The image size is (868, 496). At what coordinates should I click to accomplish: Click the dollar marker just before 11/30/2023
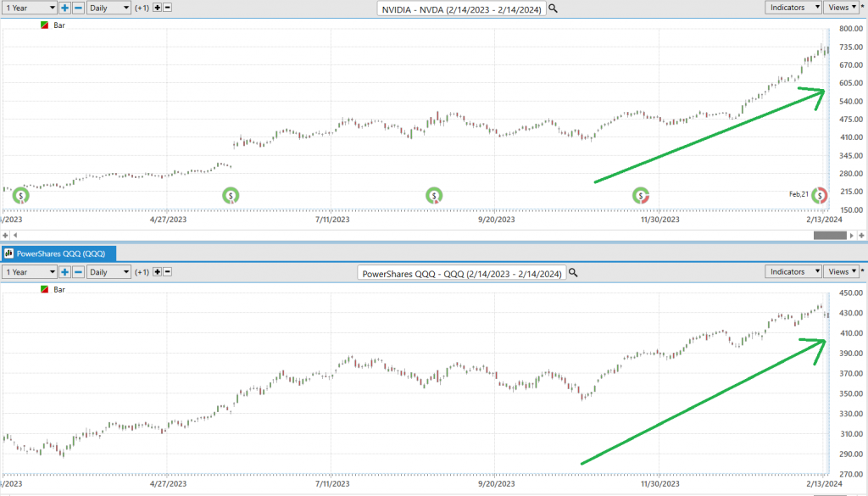(x=641, y=195)
